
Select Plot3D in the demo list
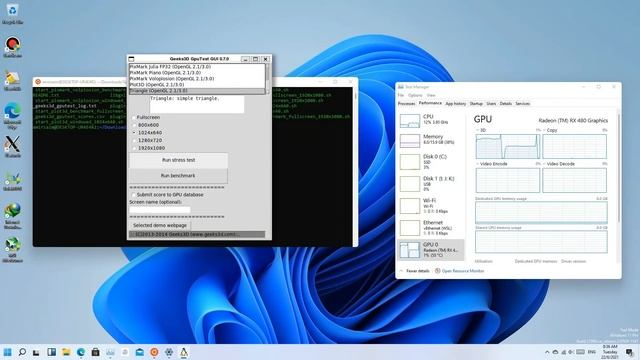(197, 85)
